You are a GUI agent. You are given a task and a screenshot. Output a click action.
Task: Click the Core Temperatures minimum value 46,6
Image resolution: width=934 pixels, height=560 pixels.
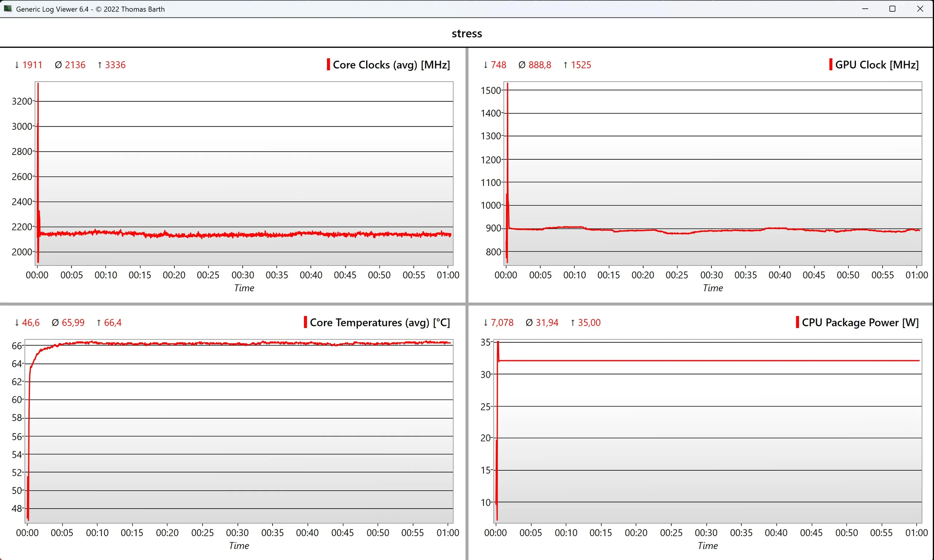point(31,323)
